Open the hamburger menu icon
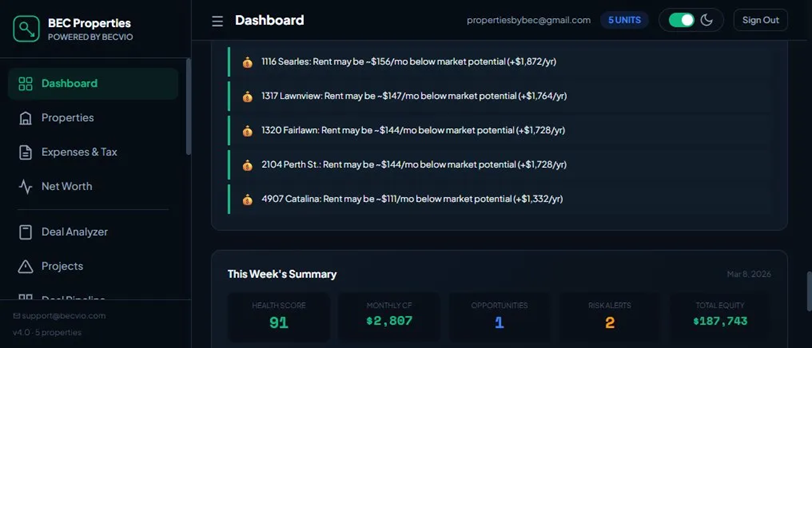The height and width of the screenshot is (525, 812). tap(218, 21)
